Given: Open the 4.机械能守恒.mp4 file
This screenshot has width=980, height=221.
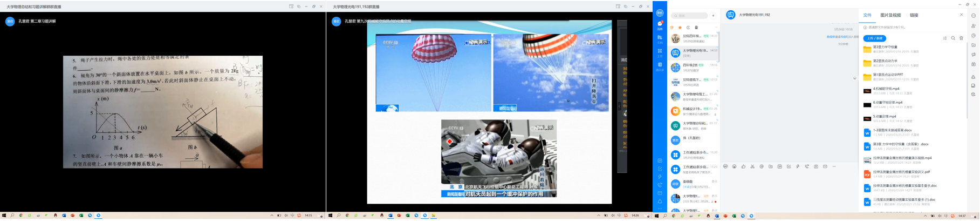Looking at the screenshot, I should tap(886, 89).
